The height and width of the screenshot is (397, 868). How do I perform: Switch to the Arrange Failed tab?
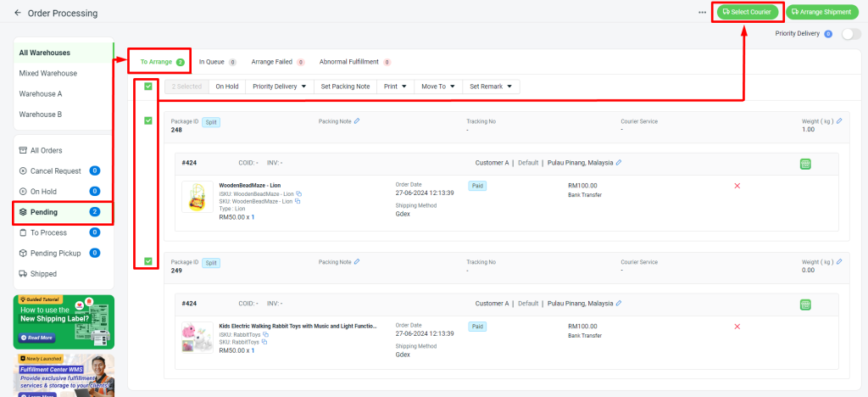point(272,62)
